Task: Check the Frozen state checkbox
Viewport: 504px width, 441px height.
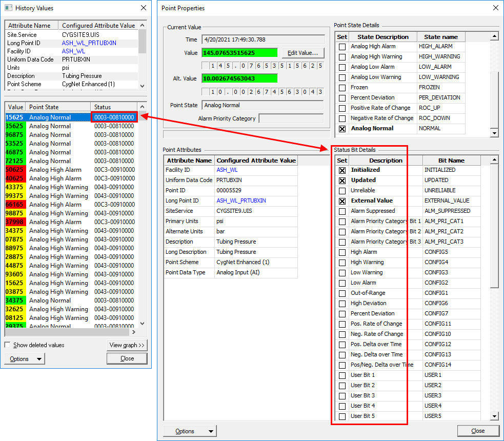Action: [342, 88]
